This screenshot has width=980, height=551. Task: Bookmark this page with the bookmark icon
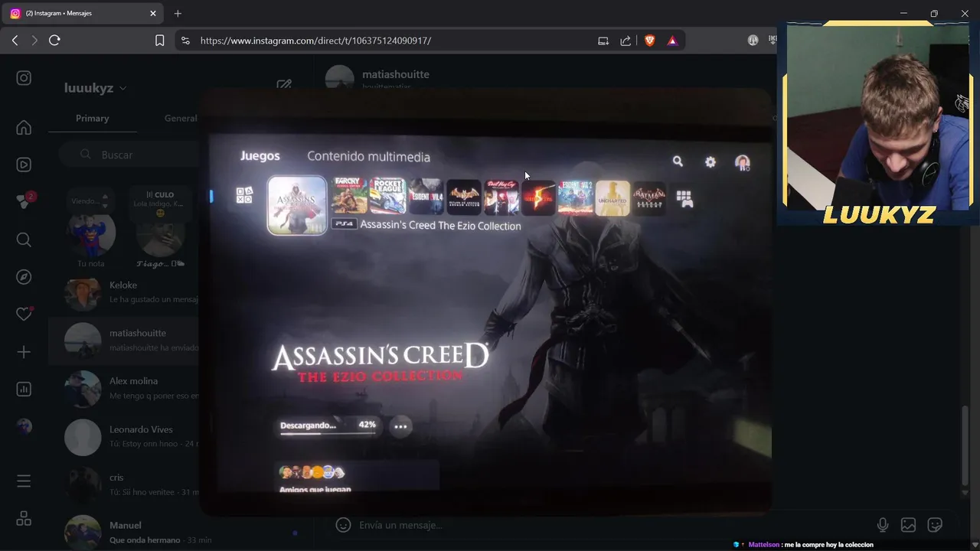[x=159, y=41]
